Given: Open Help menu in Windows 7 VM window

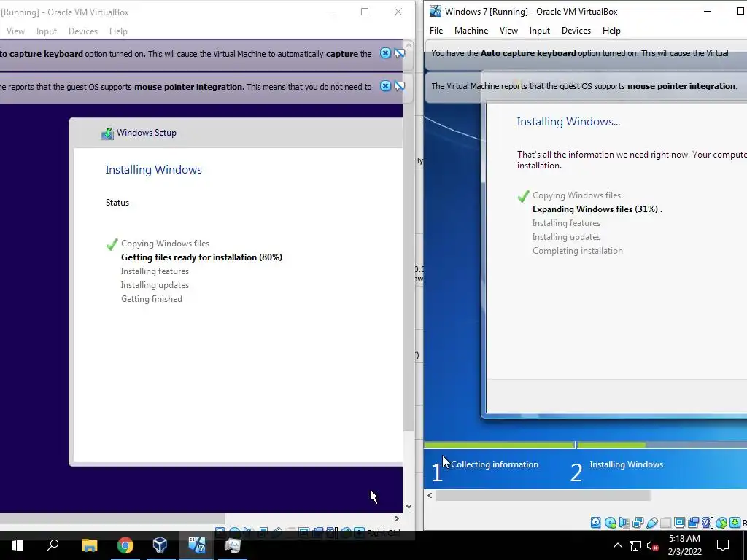Looking at the screenshot, I should tap(611, 31).
